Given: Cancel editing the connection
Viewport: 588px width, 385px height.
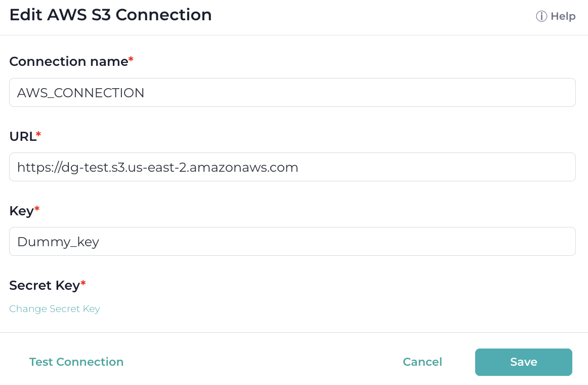Looking at the screenshot, I should (422, 362).
